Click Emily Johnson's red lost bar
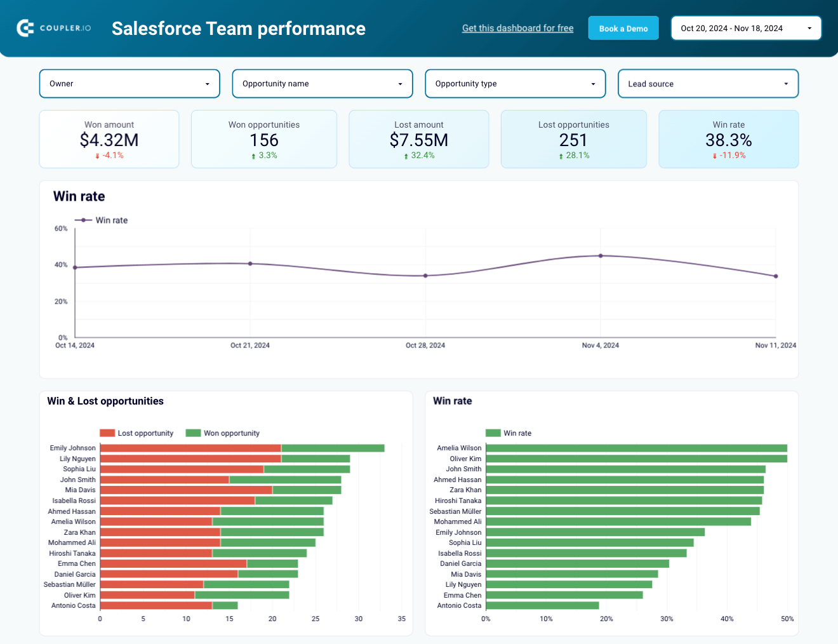The height and width of the screenshot is (644, 838). 190,448
